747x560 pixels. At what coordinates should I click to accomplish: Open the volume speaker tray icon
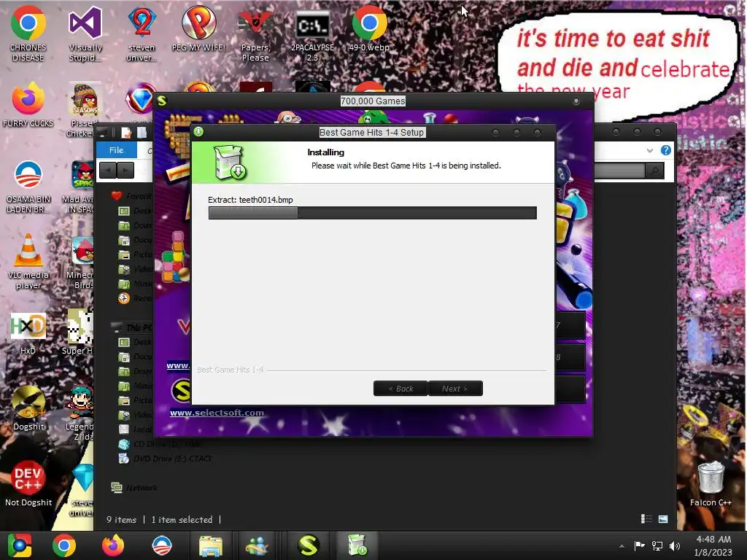point(675,546)
